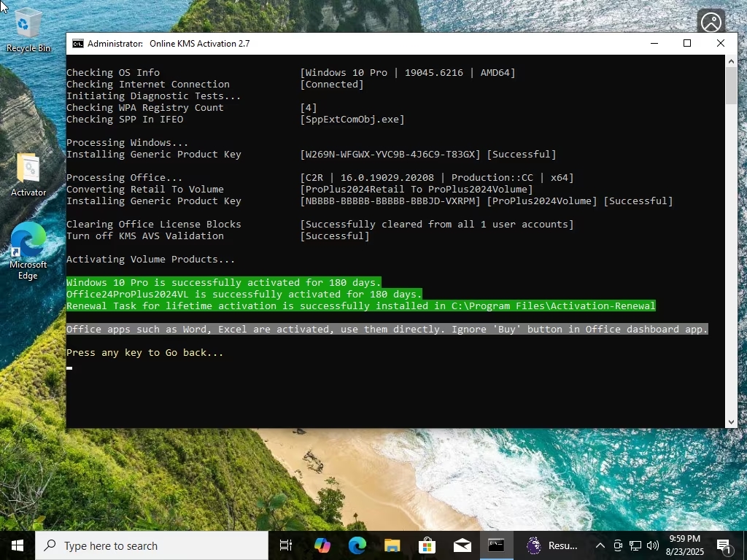This screenshot has width=747, height=560.
Task: Open Edge browser from taskbar
Action: 357,545
